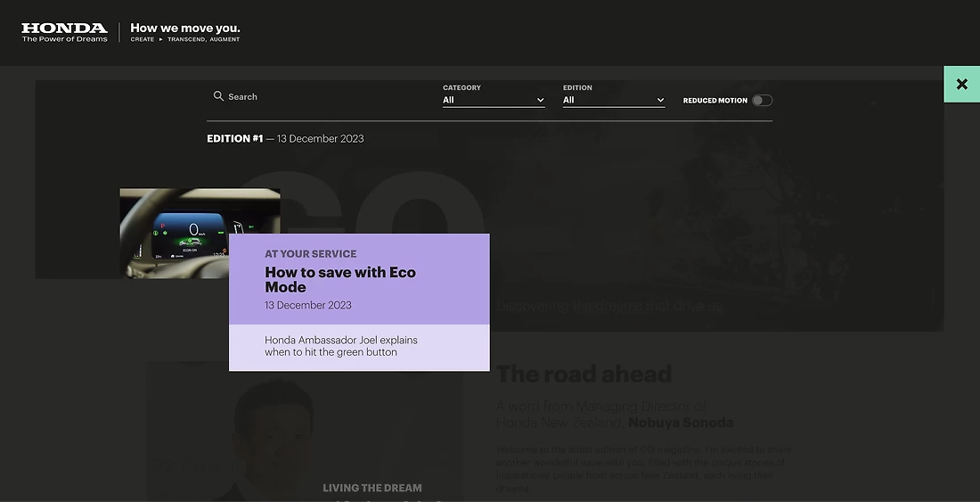Click the search magnifier icon

pyautogui.click(x=218, y=96)
